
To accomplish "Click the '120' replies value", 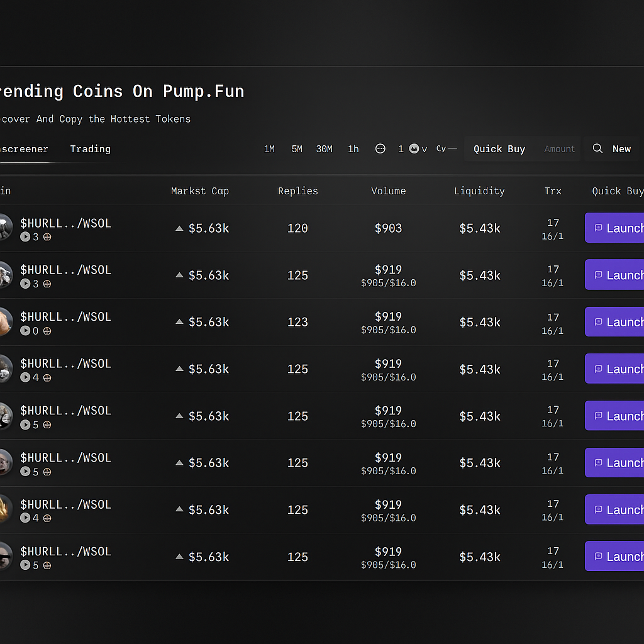I will click(297, 228).
